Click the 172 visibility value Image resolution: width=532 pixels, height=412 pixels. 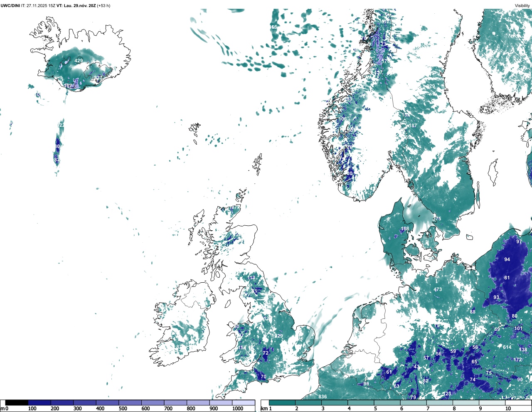(517, 360)
